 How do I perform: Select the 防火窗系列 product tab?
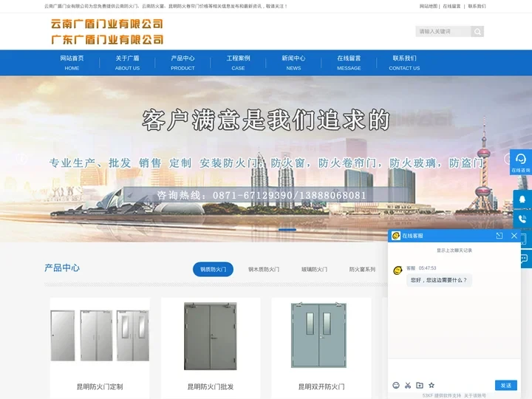(362, 270)
